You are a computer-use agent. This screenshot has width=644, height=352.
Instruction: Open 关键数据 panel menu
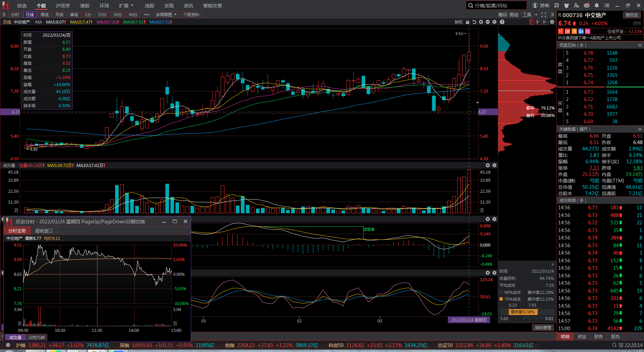coord(640,129)
